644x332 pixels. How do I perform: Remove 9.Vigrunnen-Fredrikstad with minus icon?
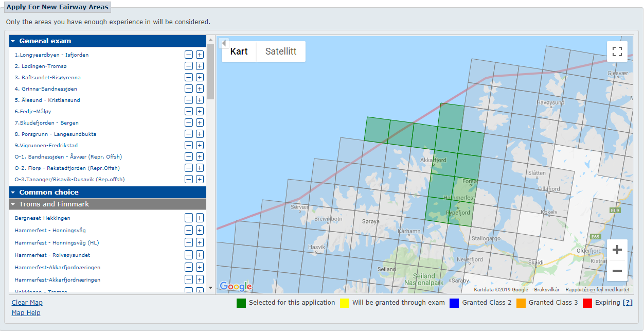click(x=189, y=146)
